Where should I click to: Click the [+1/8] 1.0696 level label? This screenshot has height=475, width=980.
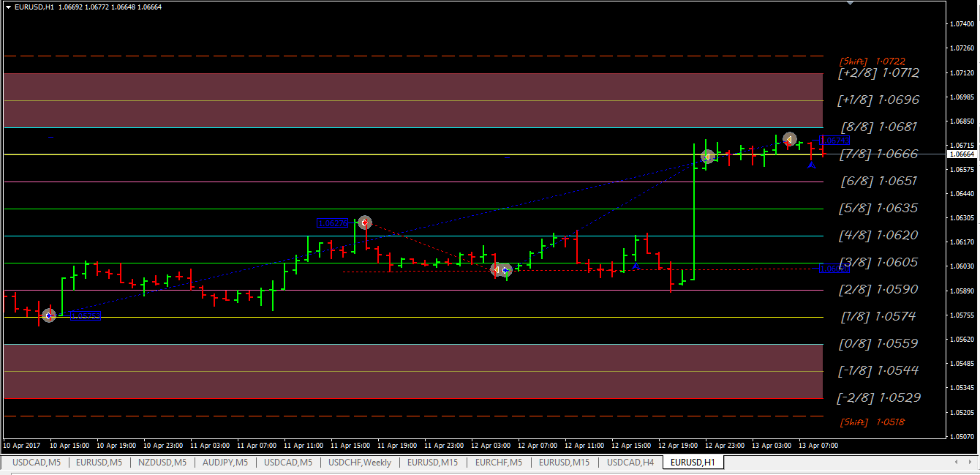click(x=878, y=100)
